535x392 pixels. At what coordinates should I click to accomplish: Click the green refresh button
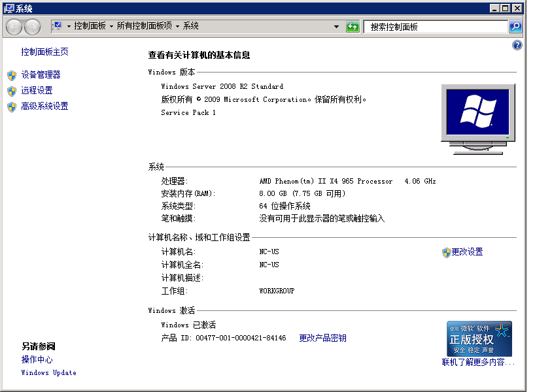click(353, 27)
